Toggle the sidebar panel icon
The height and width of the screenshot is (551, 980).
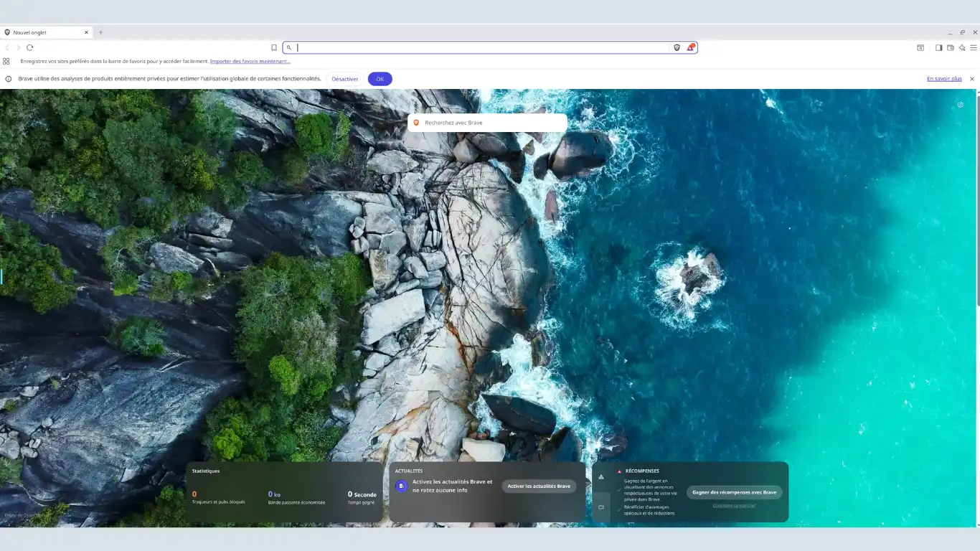(938, 47)
